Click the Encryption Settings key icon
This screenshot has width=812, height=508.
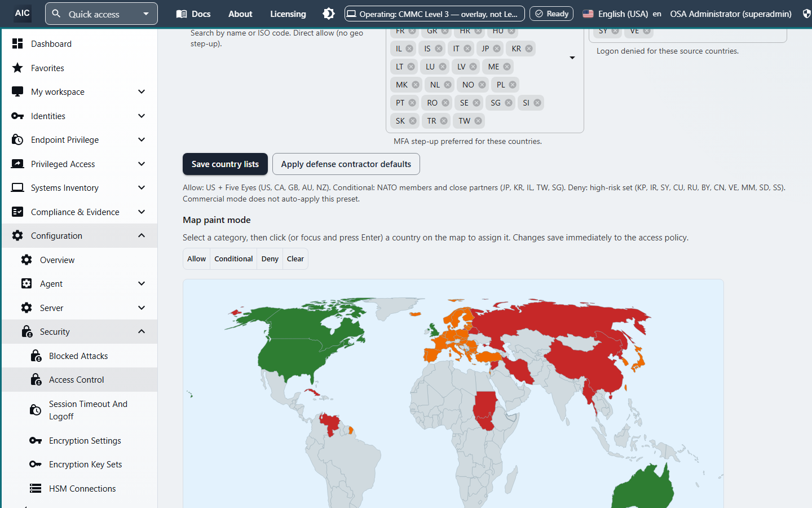pyautogui.click(x=36, y=440)
